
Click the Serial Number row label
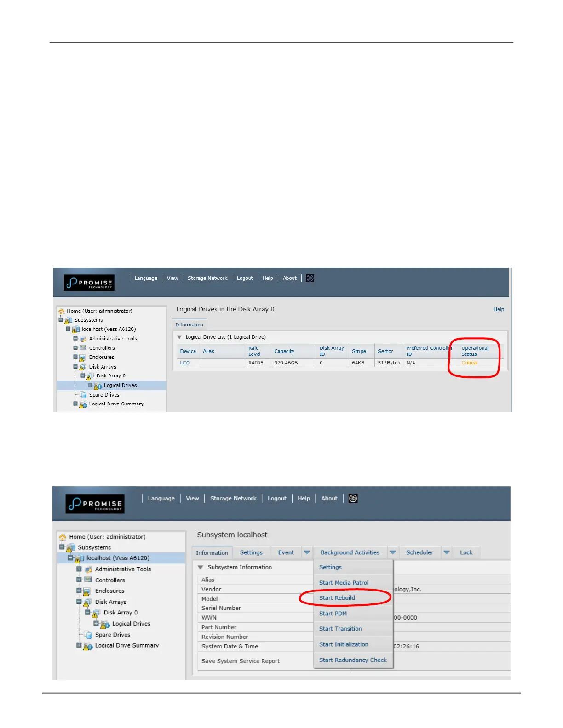tap(221, 608)
